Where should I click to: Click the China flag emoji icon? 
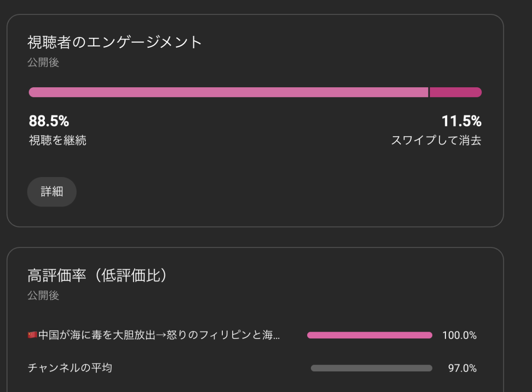[x=32, y=335]
